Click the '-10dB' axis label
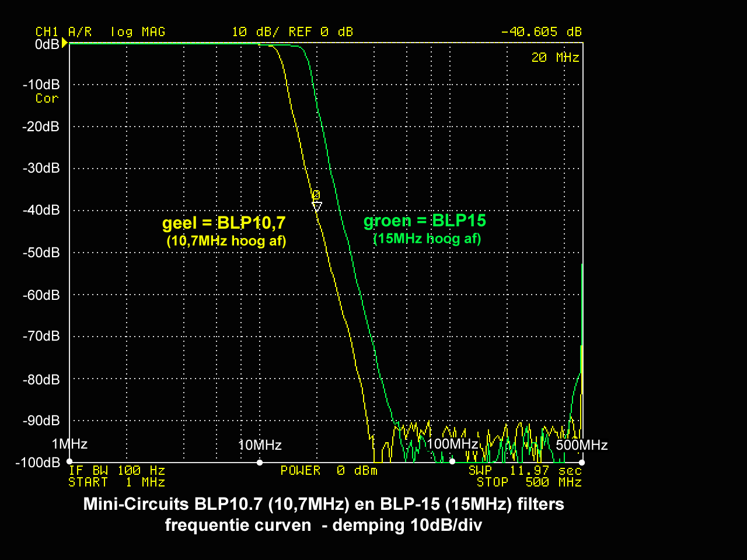747x560 pixels. tap(41, 85)
